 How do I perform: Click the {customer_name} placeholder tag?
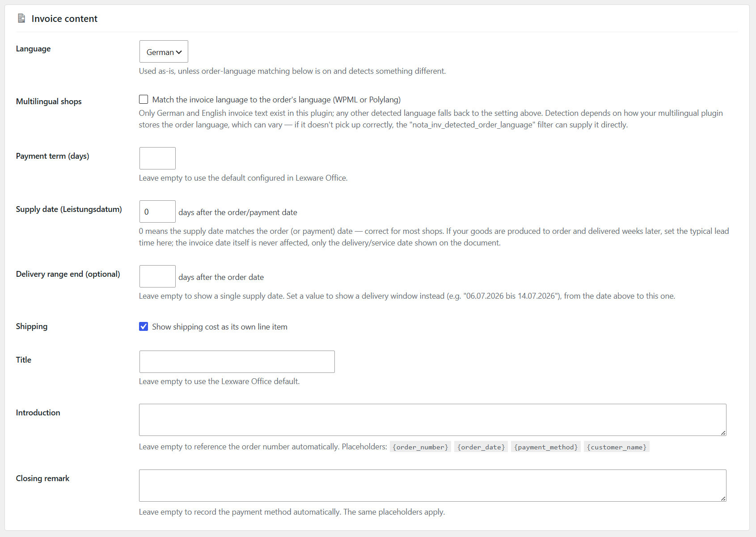[x=617, y=447]
